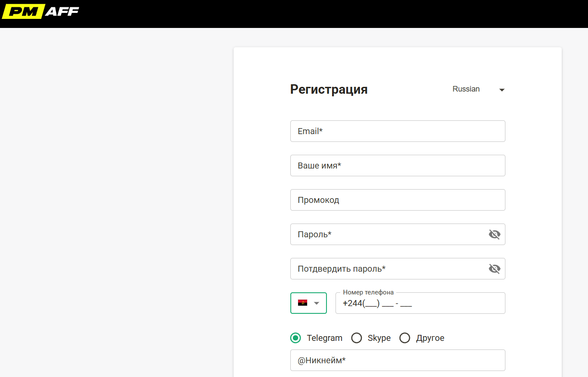
Task: Activate the Промокод input field
Action: 397,200
